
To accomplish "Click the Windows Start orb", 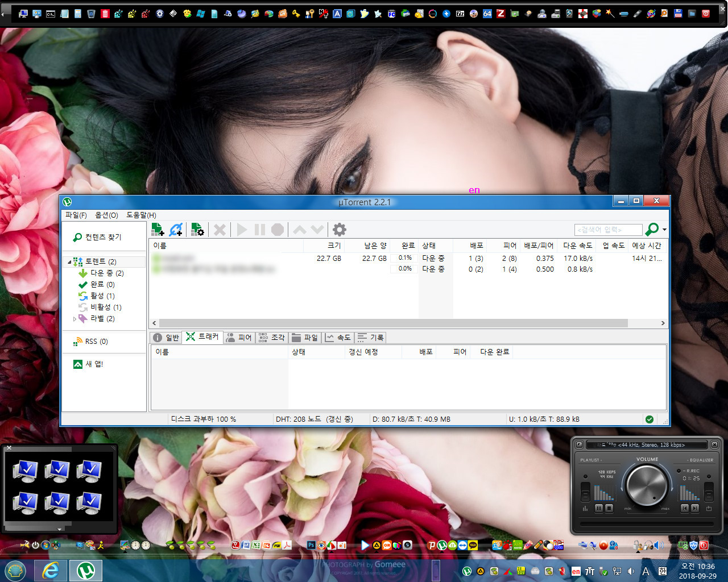I will [x=15, y=571].
